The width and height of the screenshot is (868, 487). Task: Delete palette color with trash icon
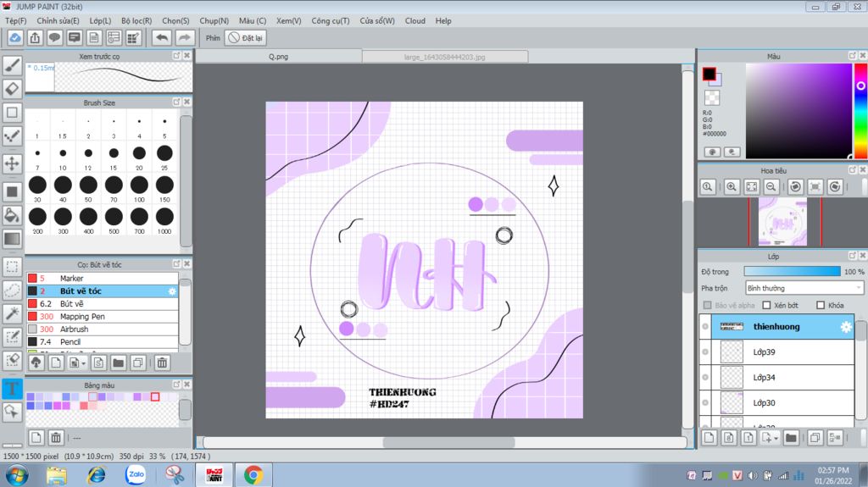pos(56,438)
